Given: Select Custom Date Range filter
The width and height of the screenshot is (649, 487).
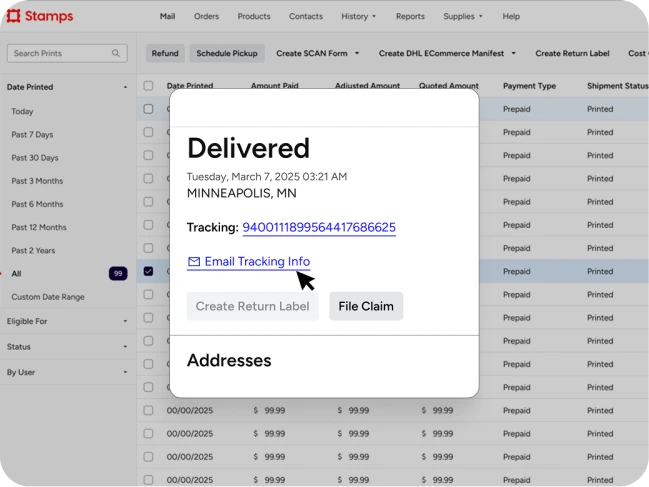Looking at the screenshot, I should click(x=48, y=297).
